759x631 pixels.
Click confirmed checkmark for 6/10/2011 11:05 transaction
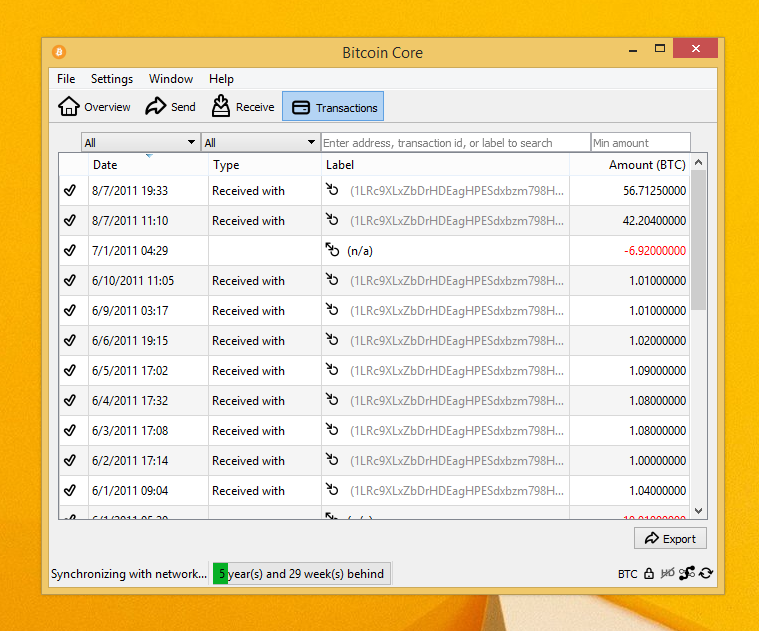(x=70, y=280)
